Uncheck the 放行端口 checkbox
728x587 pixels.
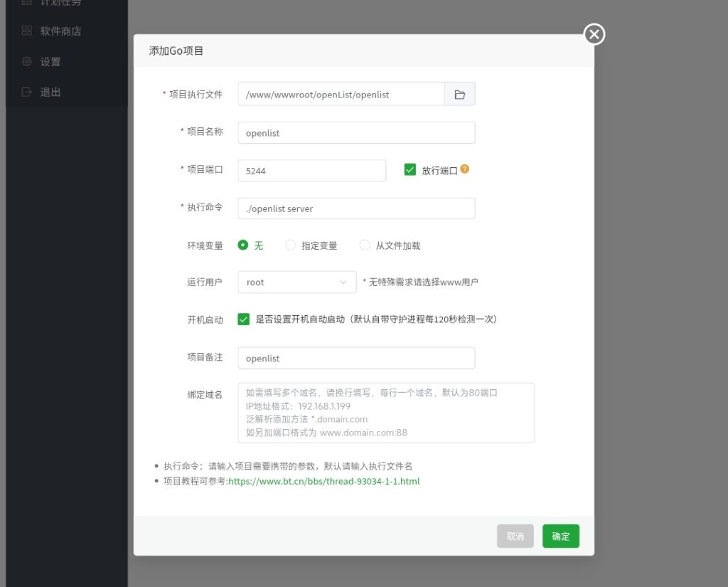[x=409, y=169]
